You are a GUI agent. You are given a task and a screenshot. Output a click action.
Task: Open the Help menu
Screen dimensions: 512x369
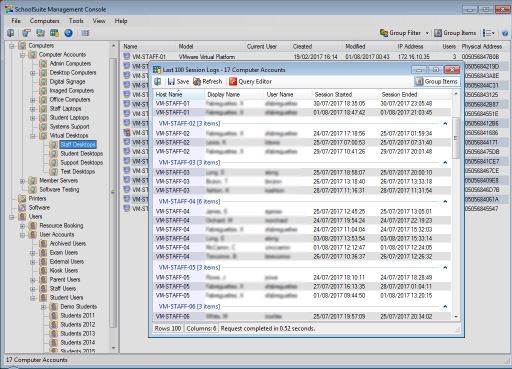121,21
